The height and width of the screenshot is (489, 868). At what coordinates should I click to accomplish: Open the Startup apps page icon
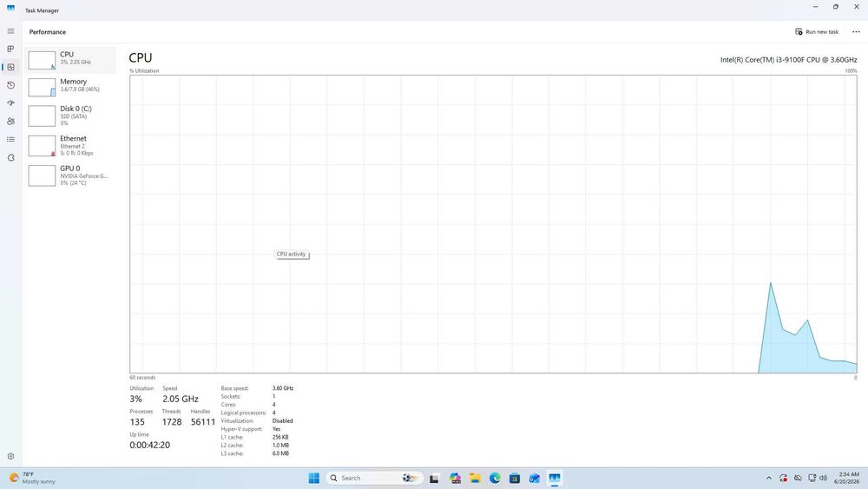click(10, 103)
